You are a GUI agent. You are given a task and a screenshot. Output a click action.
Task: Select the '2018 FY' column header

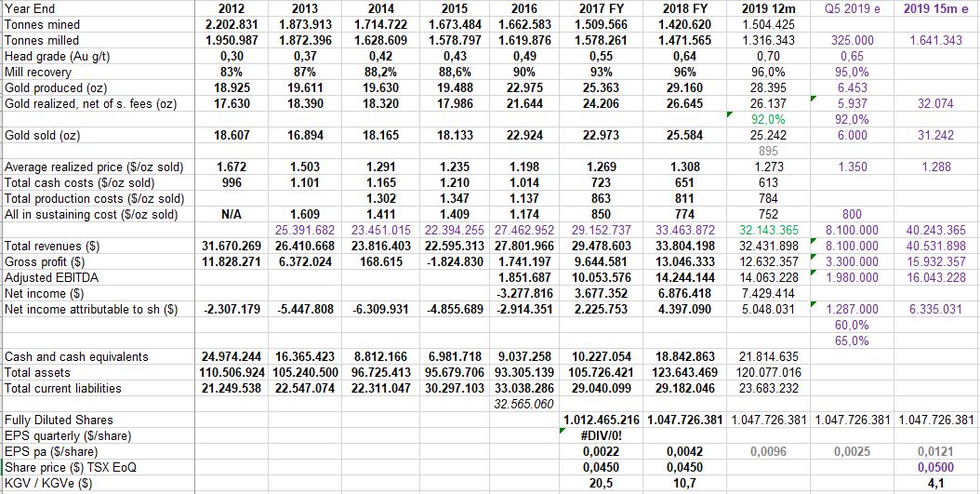685,8
